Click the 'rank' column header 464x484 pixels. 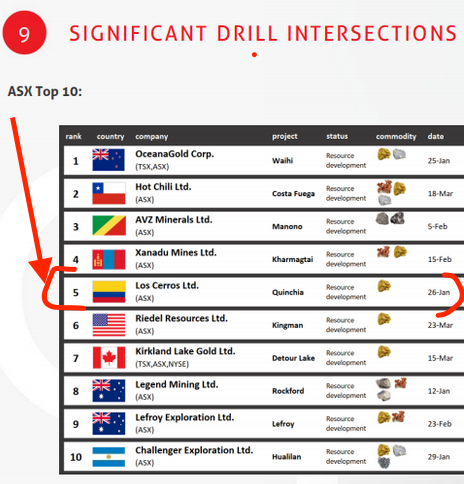74,136
